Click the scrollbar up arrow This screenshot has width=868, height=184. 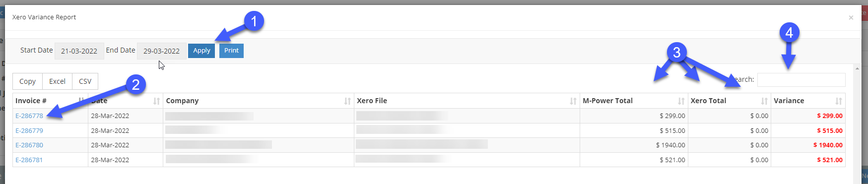pyautogui.click(x=857, y=68)
